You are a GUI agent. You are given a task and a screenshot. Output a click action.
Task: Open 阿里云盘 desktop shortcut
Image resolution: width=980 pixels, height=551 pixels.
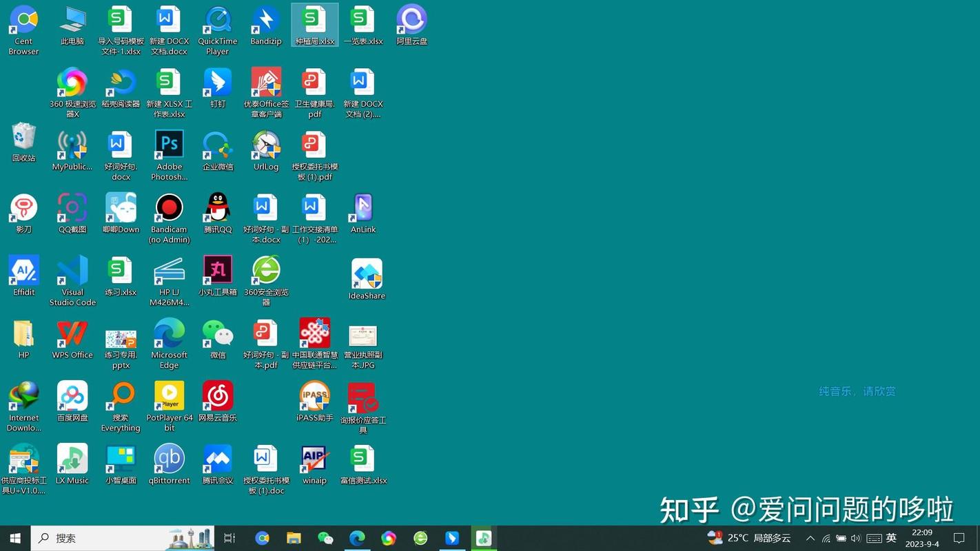(412, 20)
